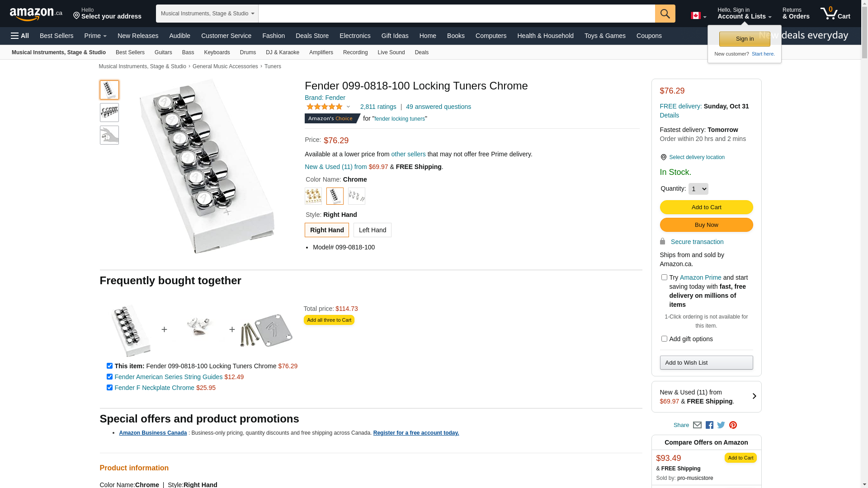Screen dimensions: 868x488
Task: Open the Canada flag language selector
Action: click(x=698, y=16)
